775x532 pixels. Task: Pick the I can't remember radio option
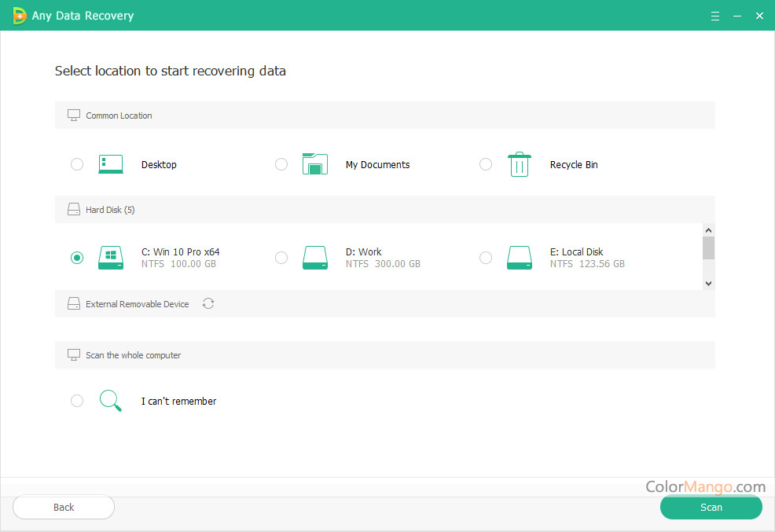(x=77, y=401)
